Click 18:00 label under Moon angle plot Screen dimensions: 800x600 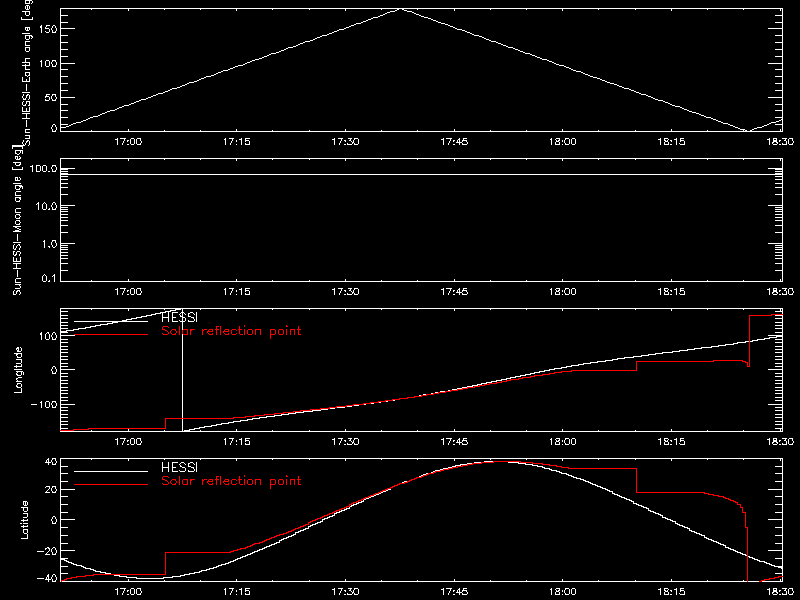point(563,292)
